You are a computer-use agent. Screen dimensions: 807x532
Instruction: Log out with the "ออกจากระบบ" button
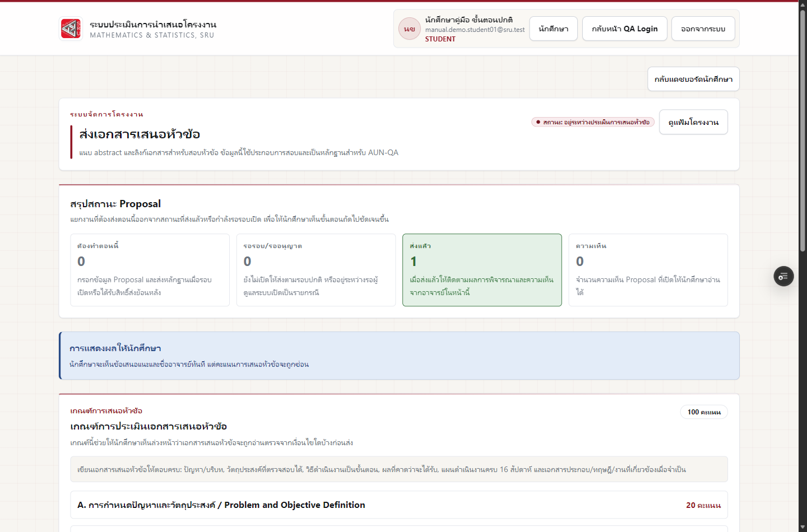tap(703, 29)
